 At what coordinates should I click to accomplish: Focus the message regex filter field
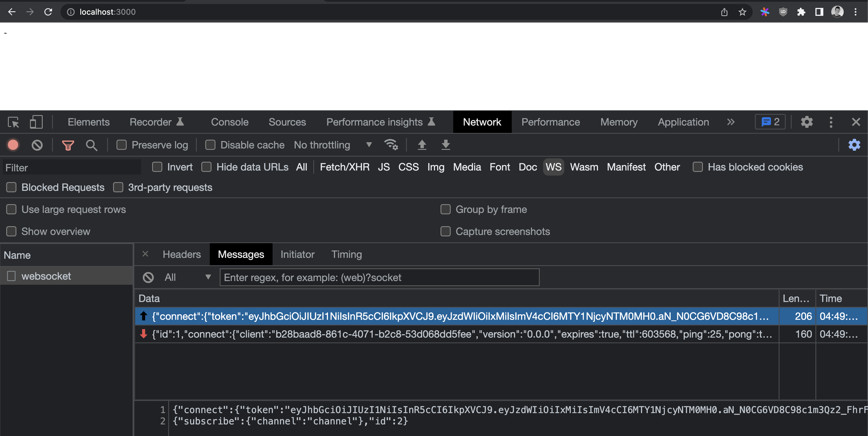coord(379,277)
